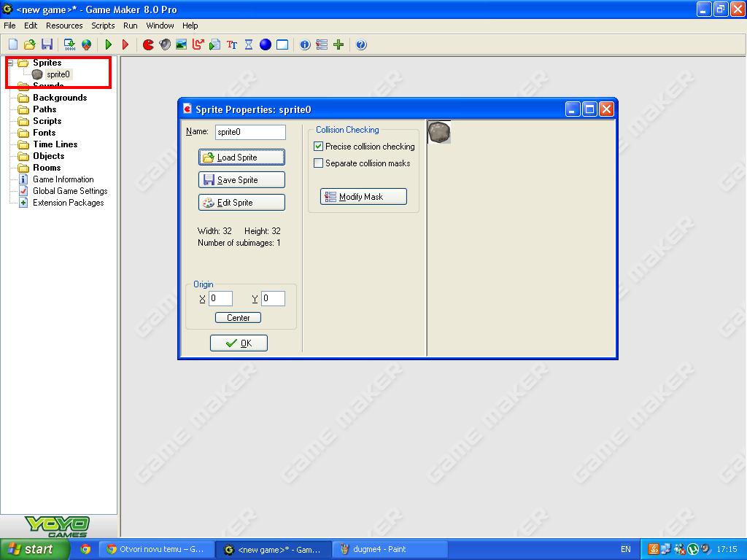The height and width of the screenshot is (560, 747).
Task: Open Game Information tree entry
Action: [x=63, y=179]
